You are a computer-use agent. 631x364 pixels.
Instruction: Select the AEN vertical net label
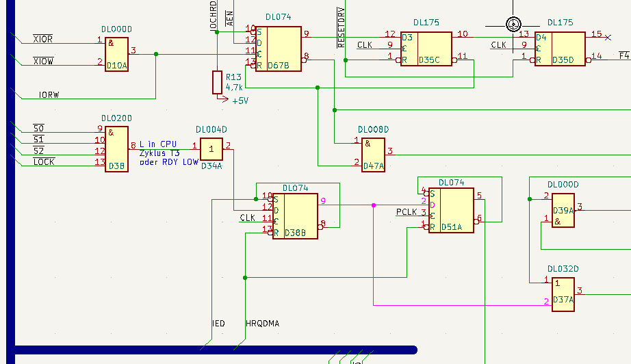click(229, 18)
